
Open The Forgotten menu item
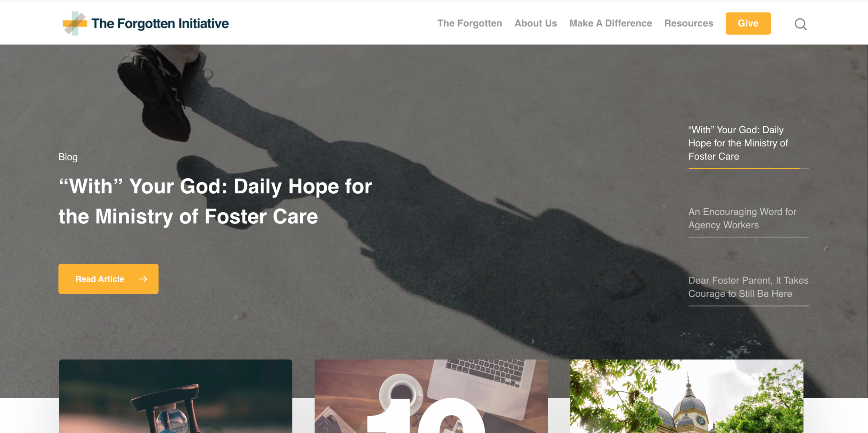(469, 23)
